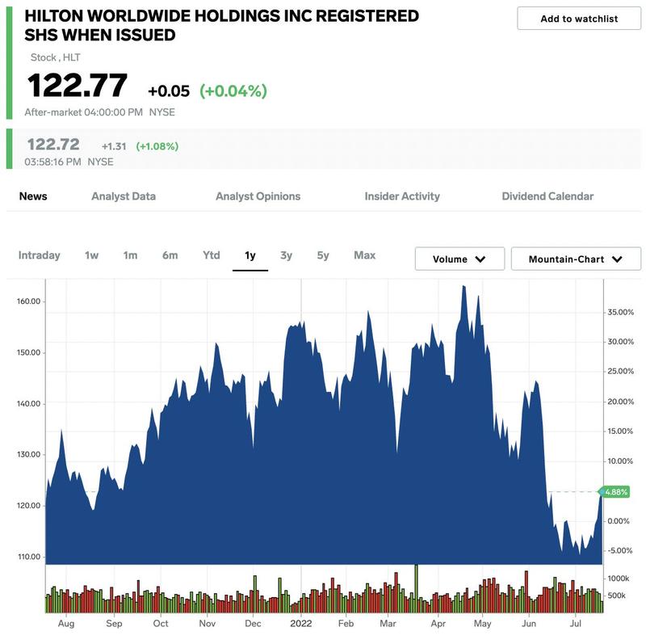Screen dimensions: 646x644
Task: Click the 140.00 price axis label
Action: click(29, 404)
